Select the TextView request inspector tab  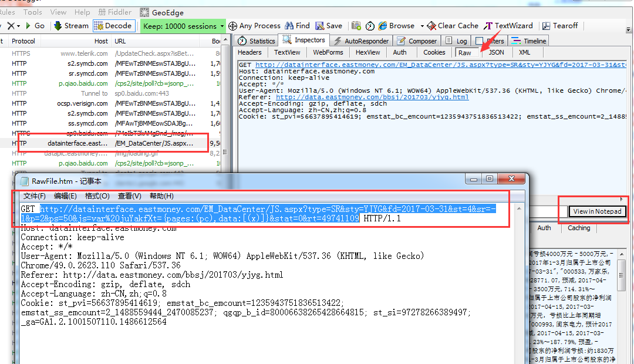point(287,53)
